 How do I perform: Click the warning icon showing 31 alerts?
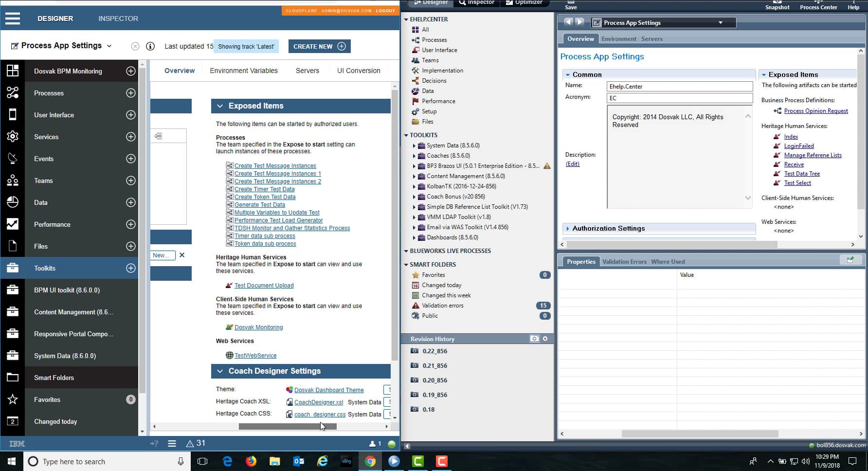[x=190, y=443]
